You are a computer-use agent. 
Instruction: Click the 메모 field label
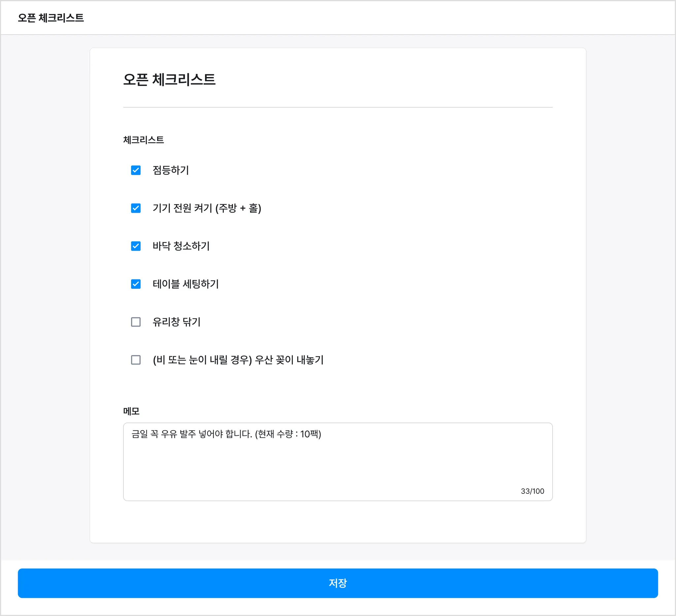[131, 411]
